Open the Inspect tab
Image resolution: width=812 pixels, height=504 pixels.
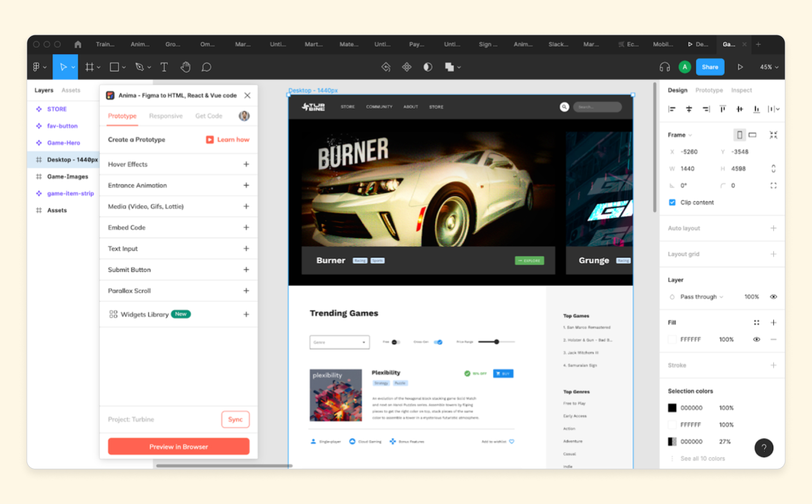741,90
